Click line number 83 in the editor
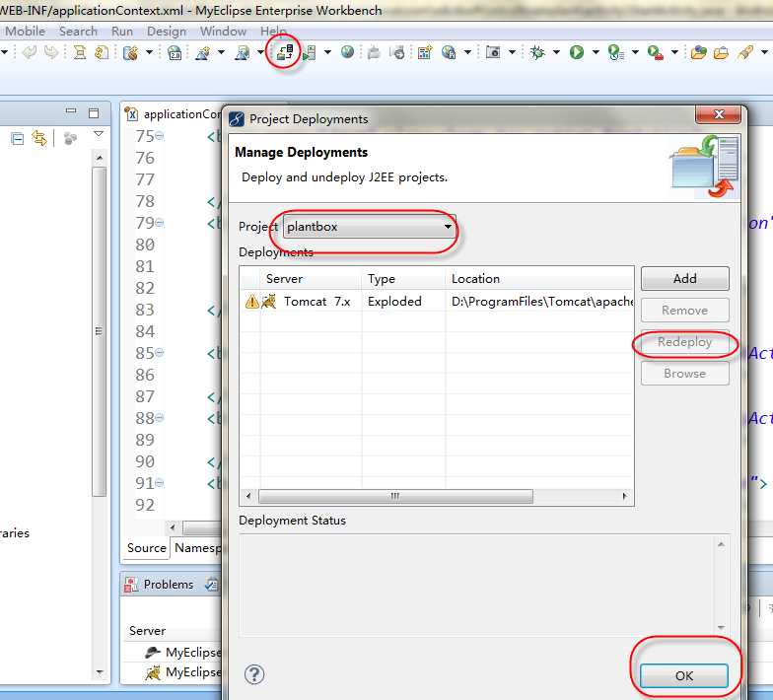773x700 pixels. click(145, 310)
